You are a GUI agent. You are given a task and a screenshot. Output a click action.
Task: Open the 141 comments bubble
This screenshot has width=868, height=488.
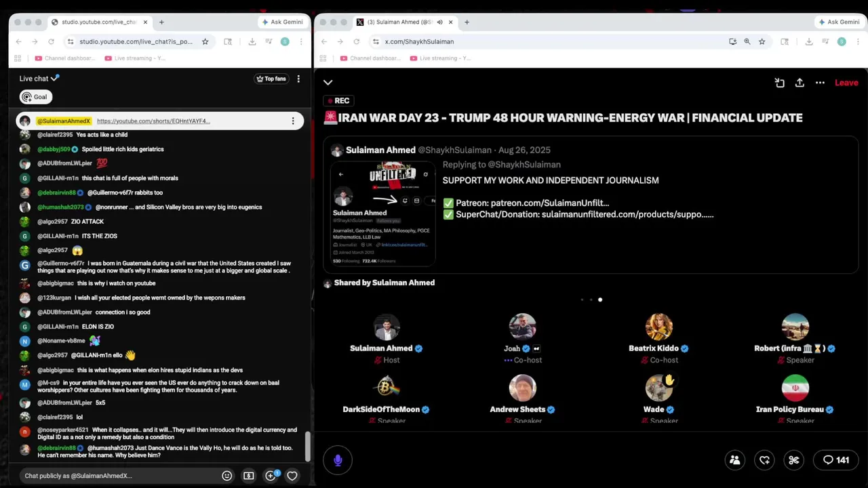coord(836,460)
